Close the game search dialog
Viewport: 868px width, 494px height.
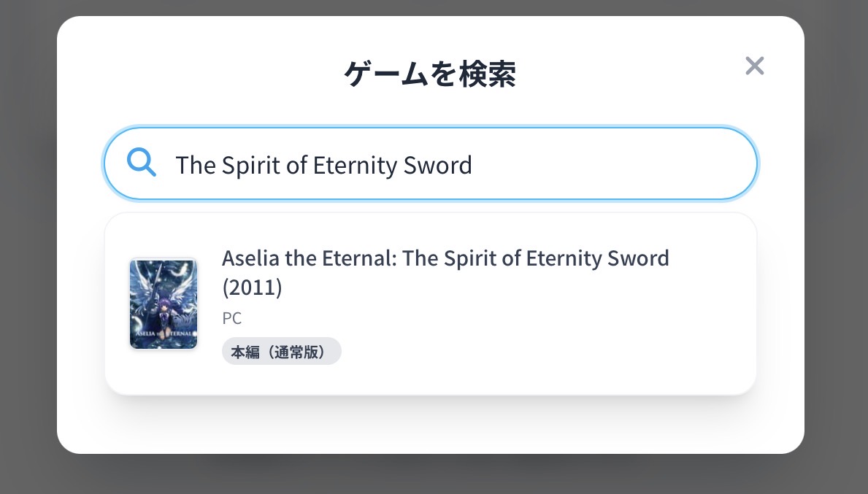(x=754, y=66)
